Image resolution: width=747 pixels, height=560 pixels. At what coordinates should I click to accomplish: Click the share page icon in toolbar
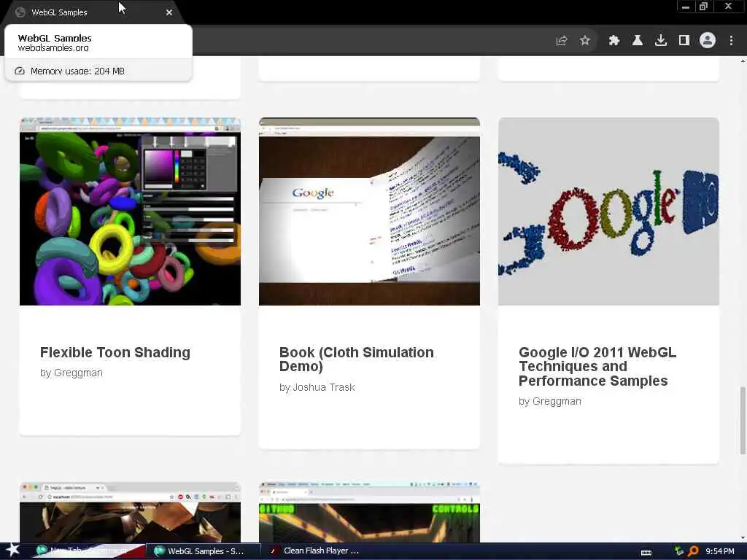coord(562,41)
